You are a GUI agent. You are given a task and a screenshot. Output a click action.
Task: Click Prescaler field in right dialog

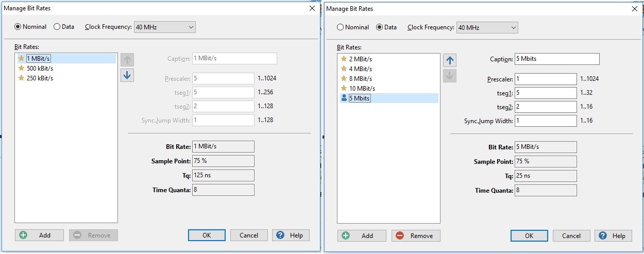pyautogui.click(x=546, y=79)
